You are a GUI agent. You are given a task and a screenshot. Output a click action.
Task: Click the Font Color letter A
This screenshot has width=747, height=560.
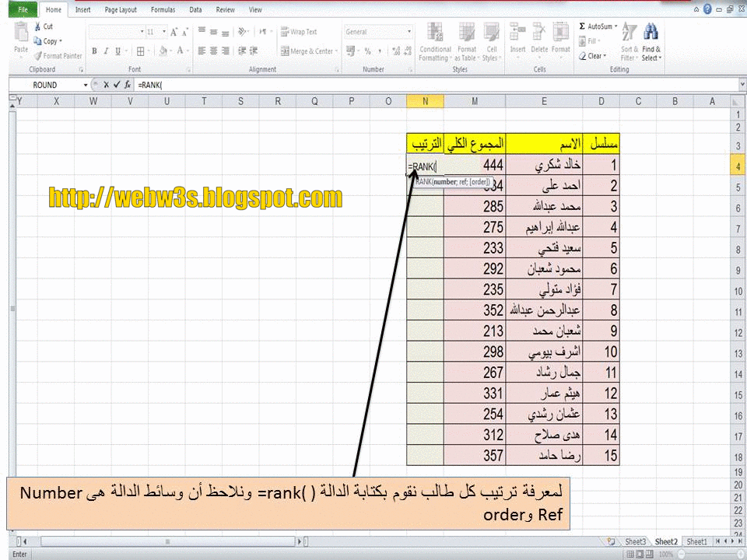[180, 51]
